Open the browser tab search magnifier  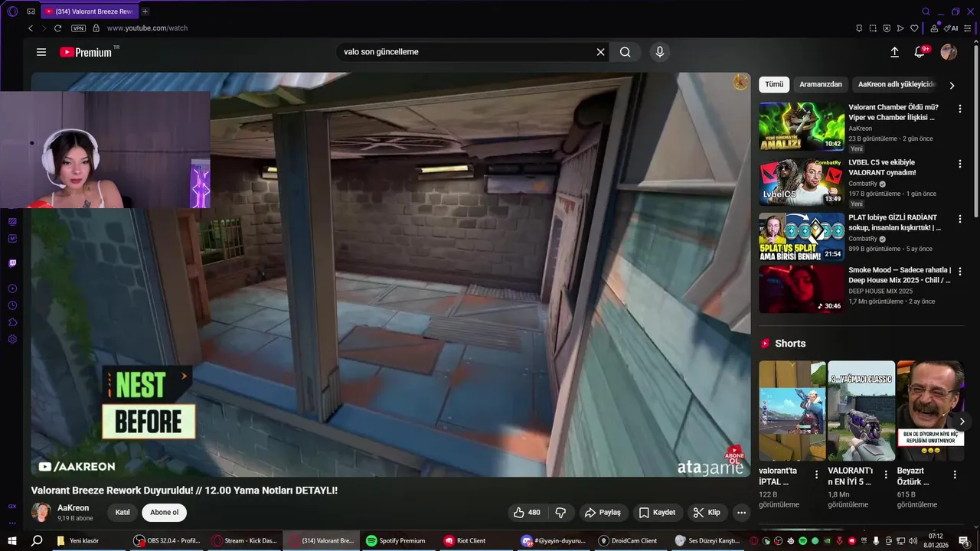click(926, 11)
